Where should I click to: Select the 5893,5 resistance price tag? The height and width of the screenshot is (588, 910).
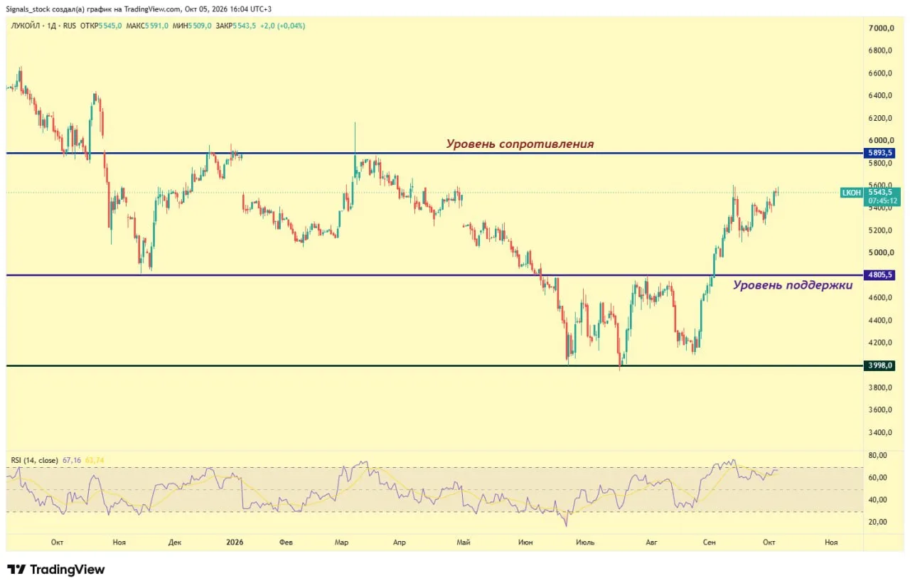(x=880, y=153)
